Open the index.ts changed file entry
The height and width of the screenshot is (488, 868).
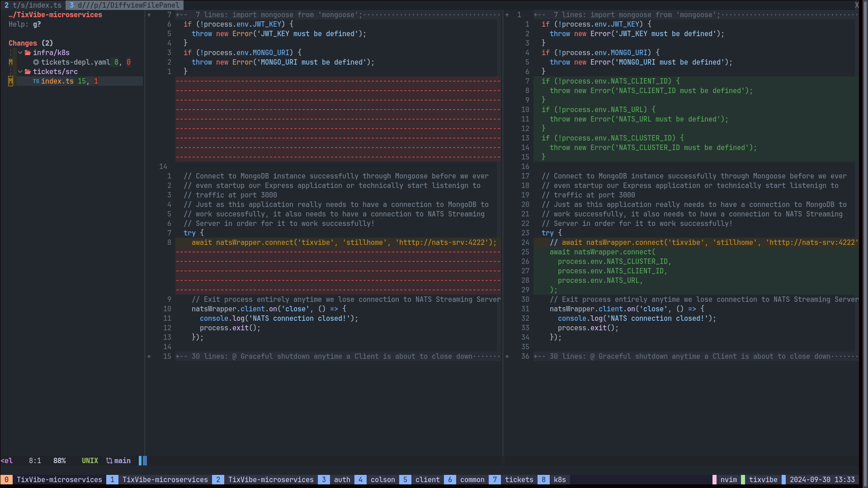(x=57, y=81)
